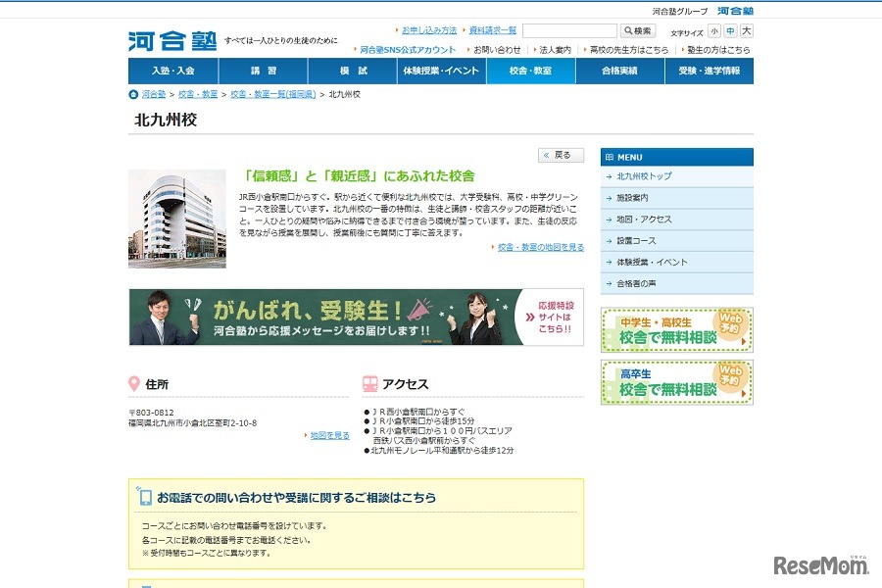Set font size to 大

pos(746,30)
